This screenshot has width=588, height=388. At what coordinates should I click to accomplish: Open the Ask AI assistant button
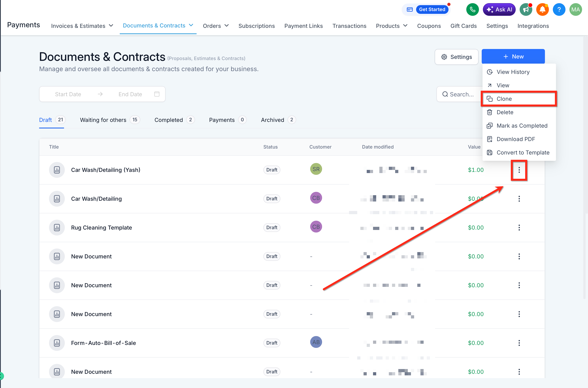(x=499, y=9)
